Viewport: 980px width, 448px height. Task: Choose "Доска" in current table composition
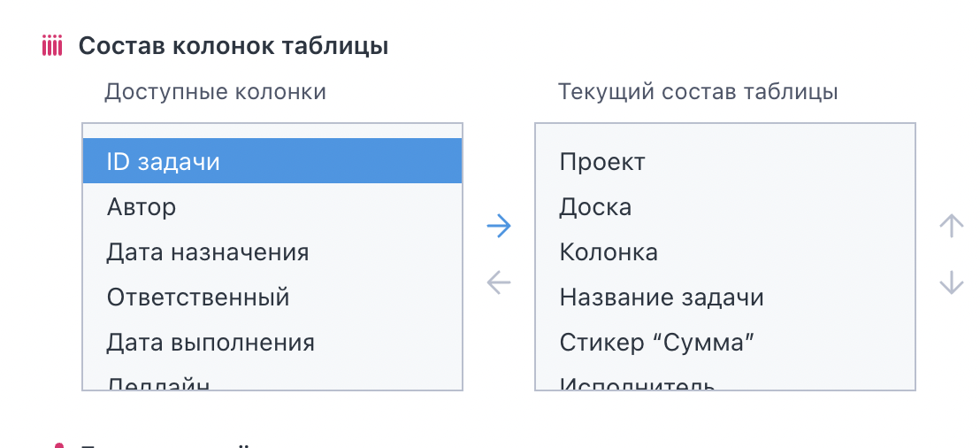[725, 206]
